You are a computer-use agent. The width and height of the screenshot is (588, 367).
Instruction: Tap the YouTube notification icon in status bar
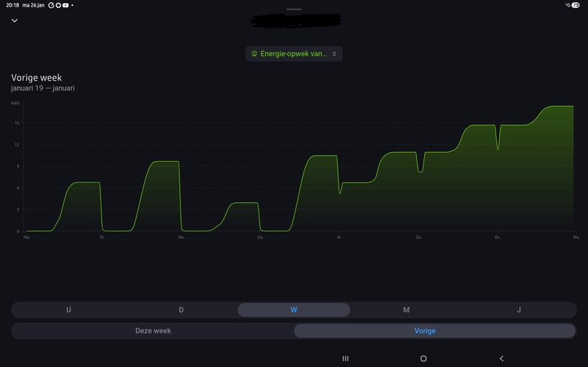[65, 5]
